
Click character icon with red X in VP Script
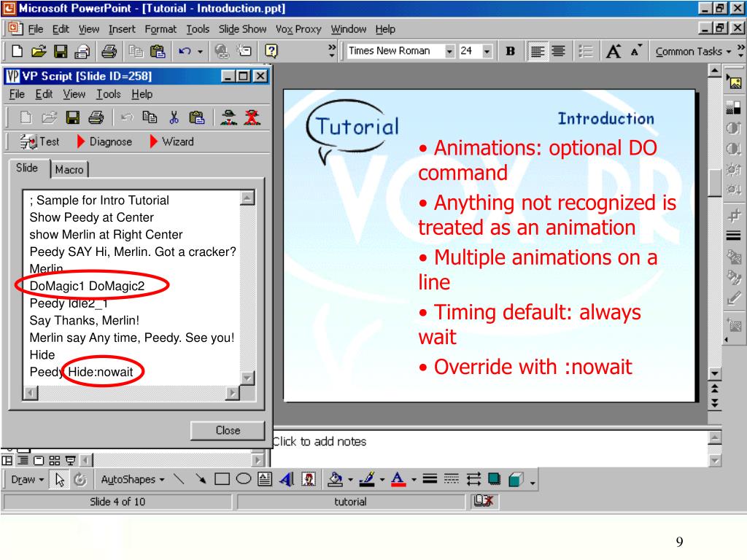[x=252, y=117]
